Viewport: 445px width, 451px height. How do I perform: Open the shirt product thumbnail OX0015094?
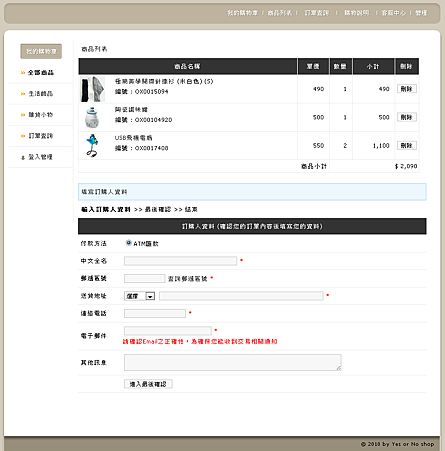tap(93, 89)
